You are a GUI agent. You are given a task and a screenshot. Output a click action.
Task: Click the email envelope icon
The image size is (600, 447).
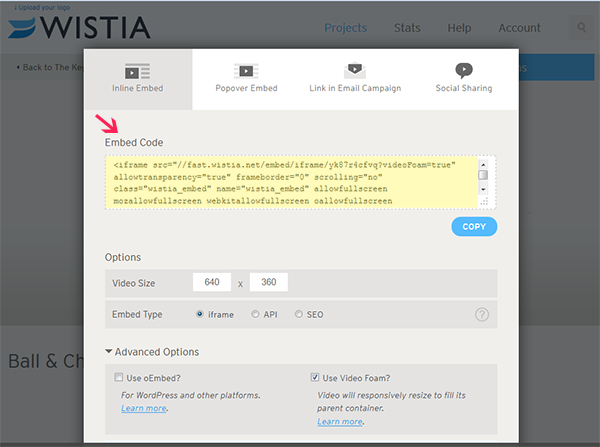tap(355, 70)
